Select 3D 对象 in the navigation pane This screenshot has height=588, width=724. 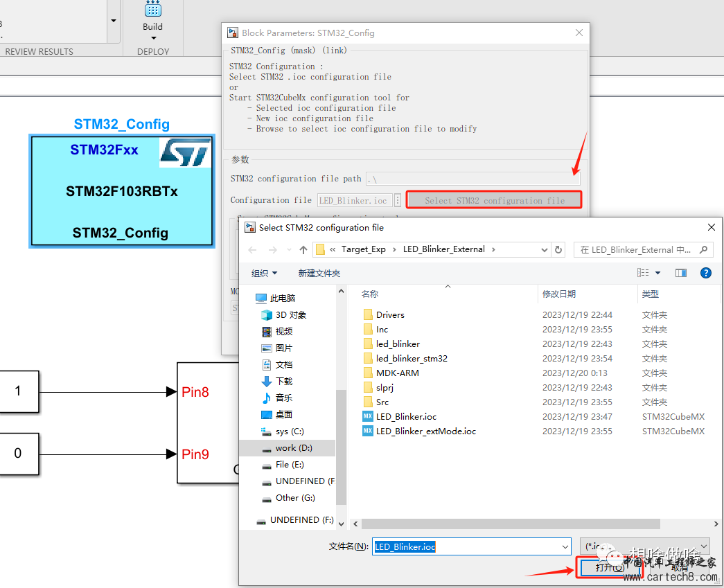point(291,314)
